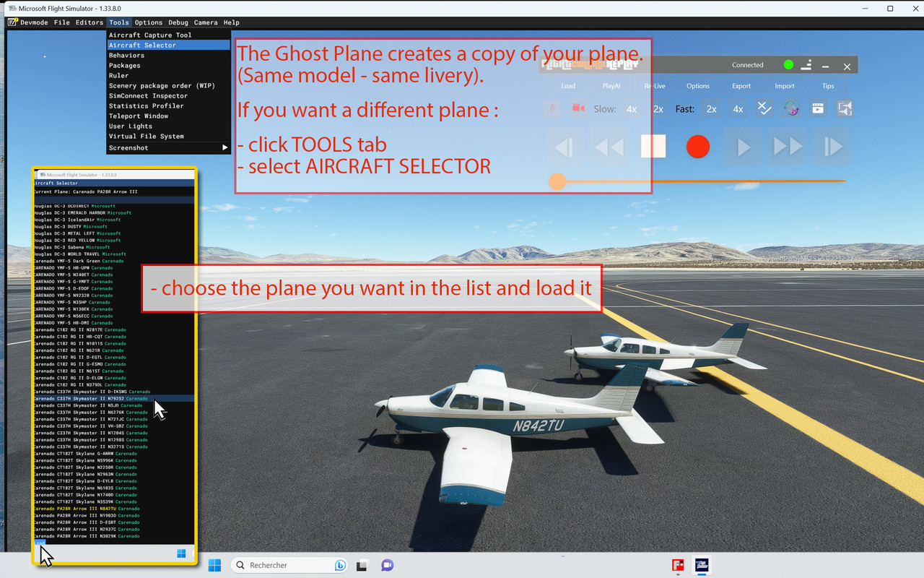Select C337H Skymaster II VH-SBZ row
This screenshot has width=924, height=578.
coord(114,426)
